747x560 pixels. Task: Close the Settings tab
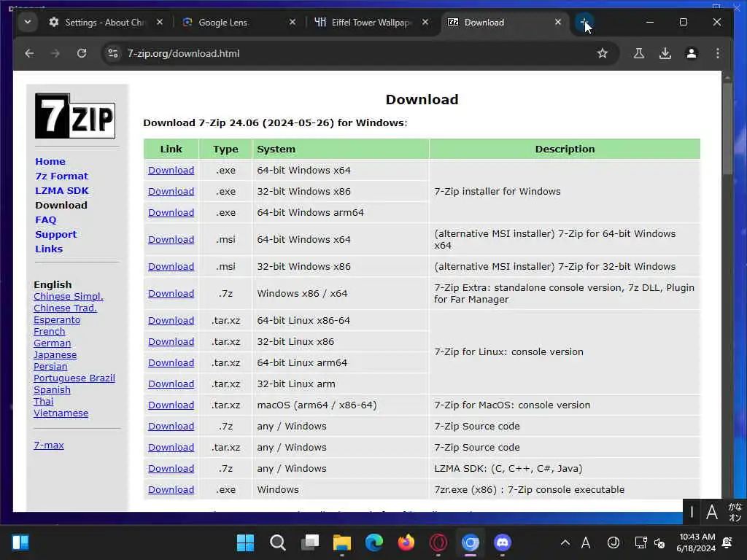(160, 22)
